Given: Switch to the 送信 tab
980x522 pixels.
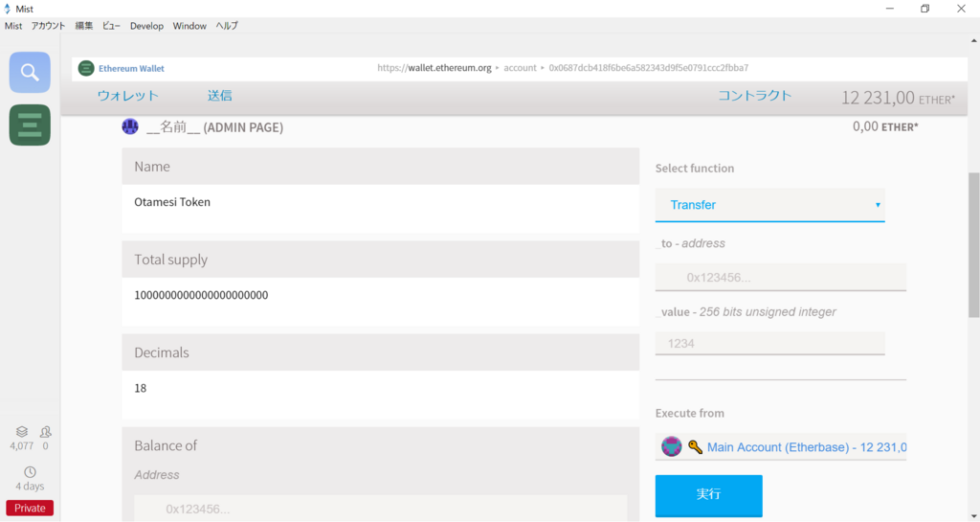Looking at the screenshot, I should [220, 96].
